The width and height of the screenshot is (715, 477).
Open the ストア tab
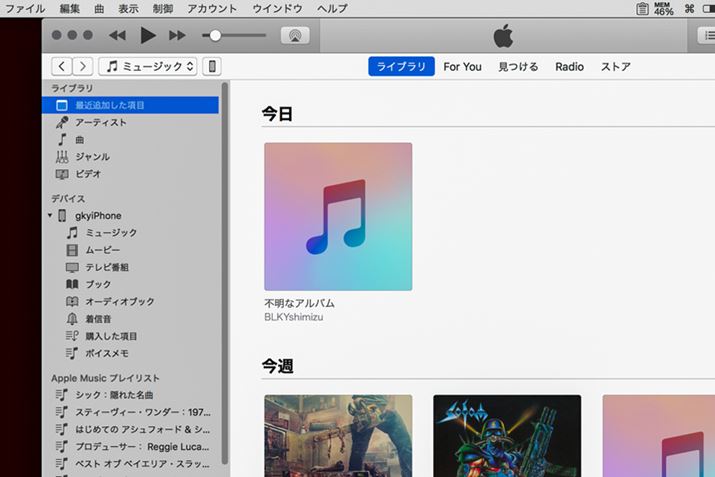615,67
